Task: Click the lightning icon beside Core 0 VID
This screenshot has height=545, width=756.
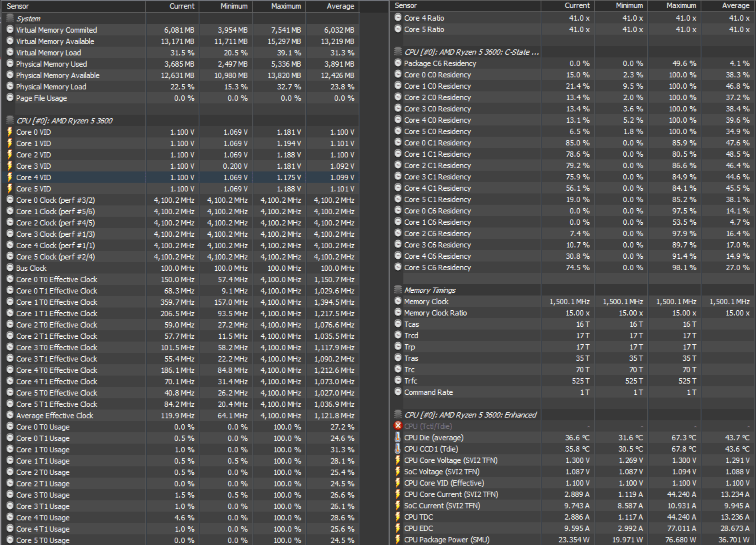Action: [x=9, y=131]
